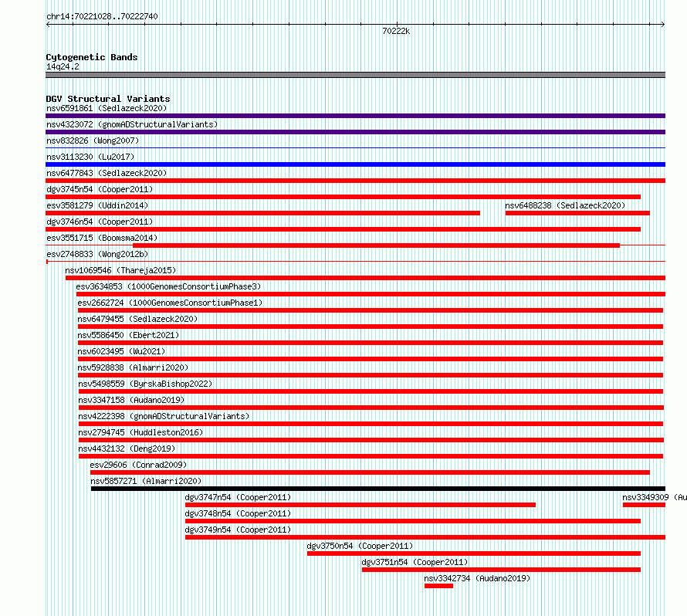Viewport: 687px width, 616px height.
Task: Open the esv3551715 (Boomsma2014) variant
Action: click(102, 238)
